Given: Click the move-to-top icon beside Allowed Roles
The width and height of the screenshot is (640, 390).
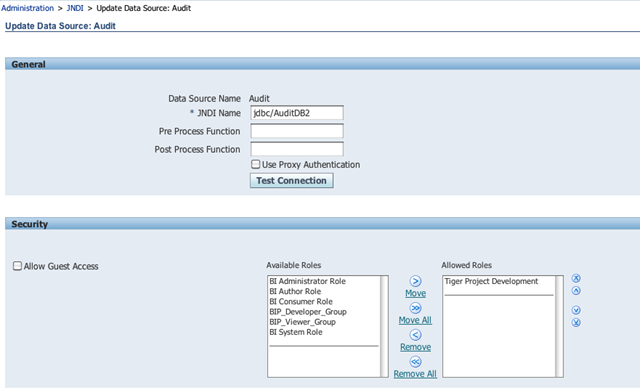Looking at the screenshot, I should coord(576,278).
